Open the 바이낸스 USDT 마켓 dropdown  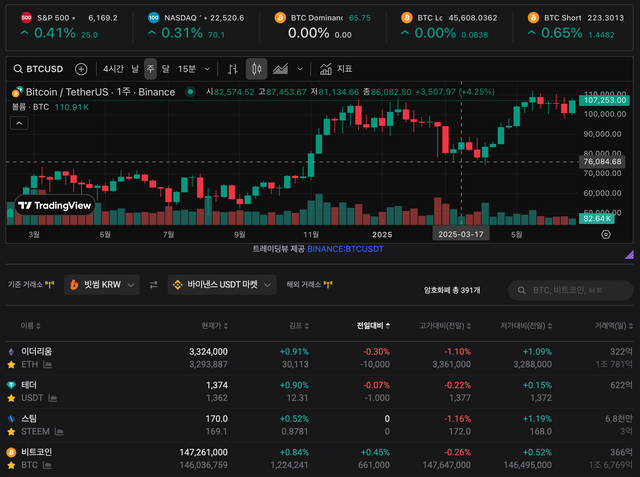(222, 284)
